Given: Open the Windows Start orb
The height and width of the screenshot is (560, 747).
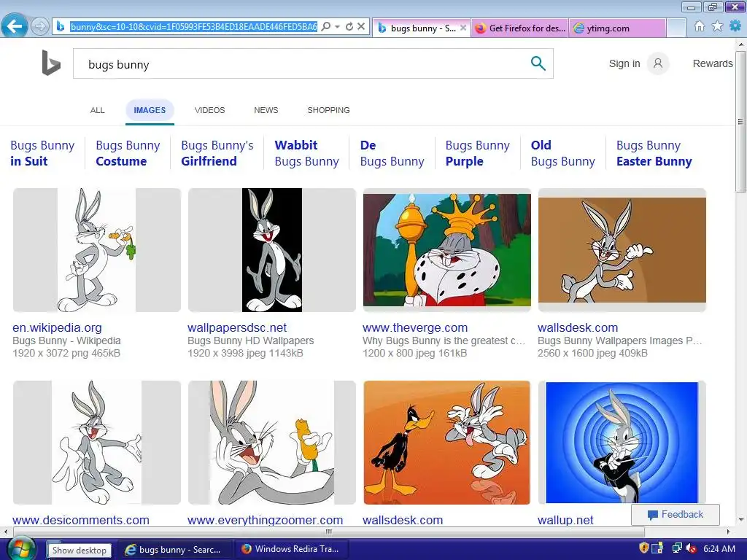Looking at the screenshot, I should click(x=20, y=549).
